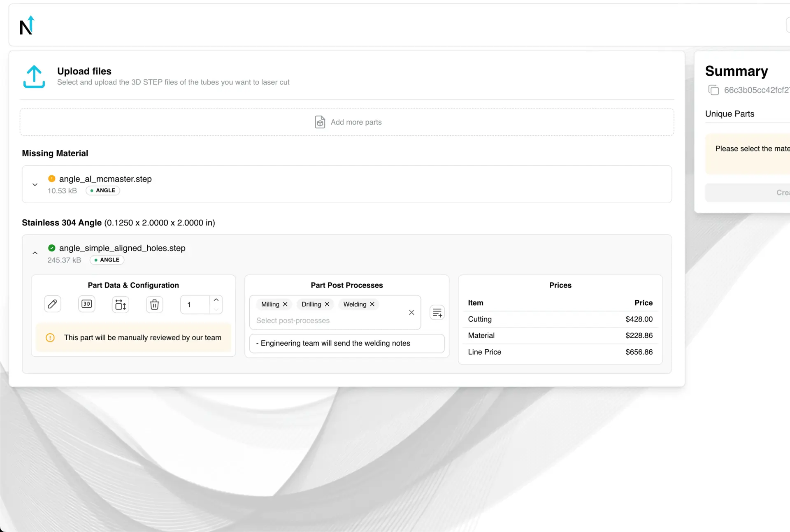Click the N logo in header
790x532 pixels.
[x=27, y=26]
